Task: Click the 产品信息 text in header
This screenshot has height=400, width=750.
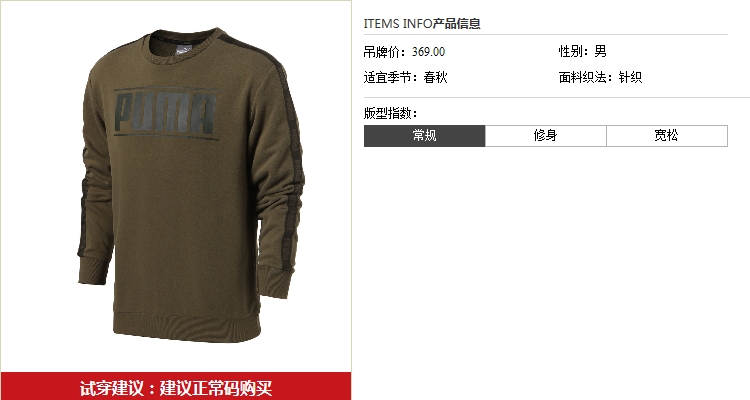Action: [457, 23]
